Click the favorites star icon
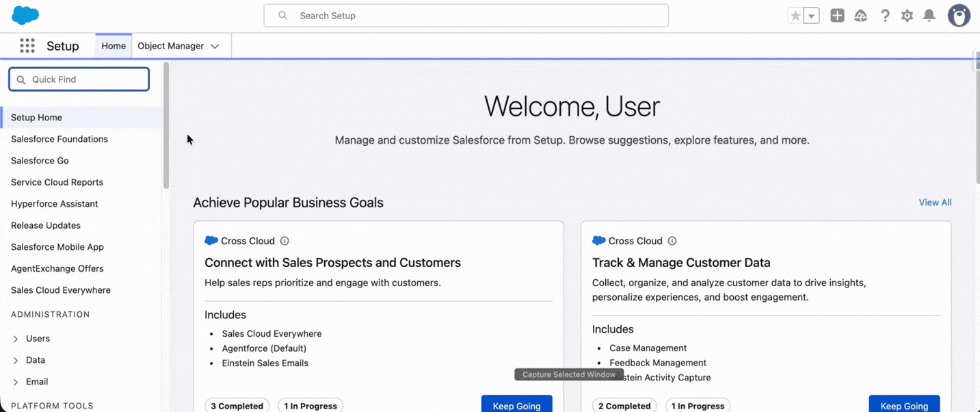 795,16
